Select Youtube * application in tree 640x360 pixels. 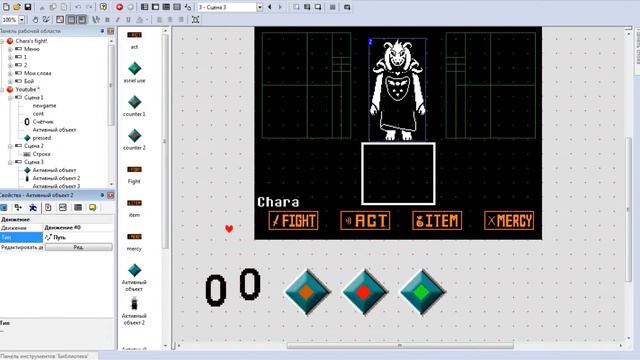pyautogui.click(x=27, y=89)
